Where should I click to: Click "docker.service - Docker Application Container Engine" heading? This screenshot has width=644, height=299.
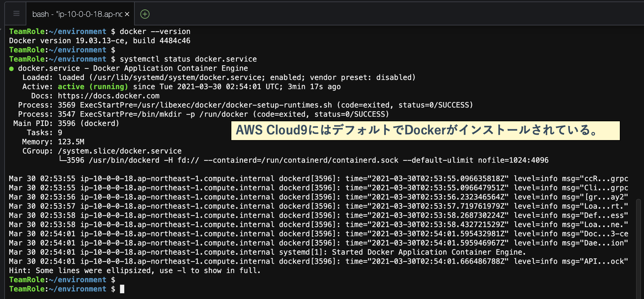click(x=133, y=69)
